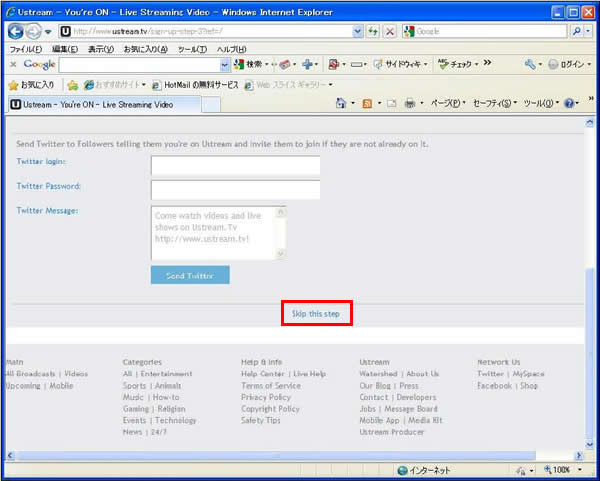Click the Copyright Policy footer link
This screenshot has width=600, height=481.
click(x=271, y=409)
